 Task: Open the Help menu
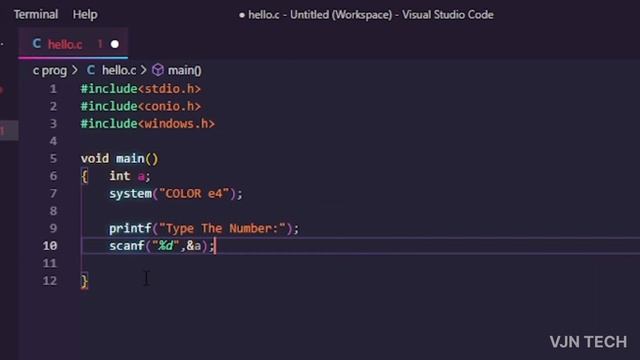tap(85, 15)
